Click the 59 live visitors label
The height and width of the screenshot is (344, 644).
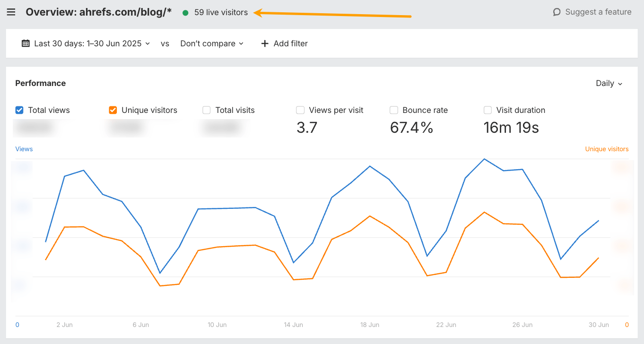pos(221,13)
